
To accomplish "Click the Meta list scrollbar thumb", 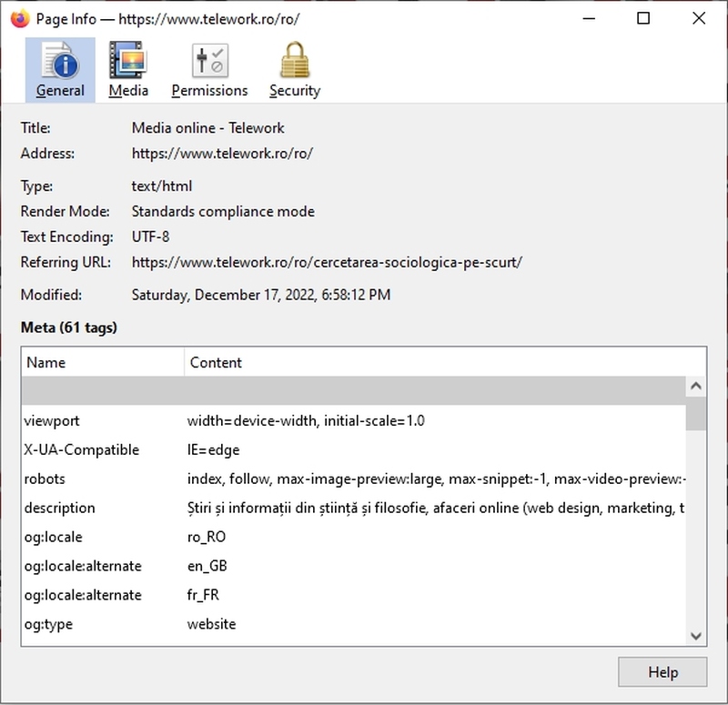I will tap(695, 413).
